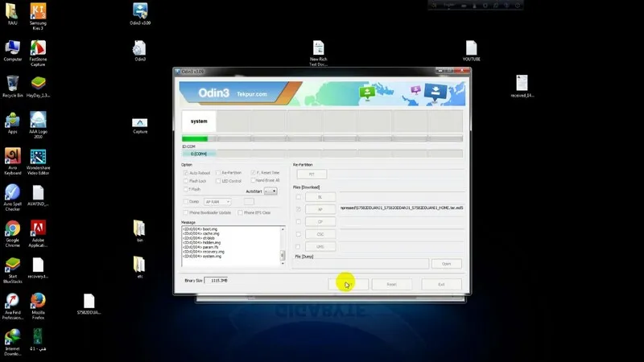Expand the AutoStart dropdown
The image size is (644, 362).
click(270, 191)
